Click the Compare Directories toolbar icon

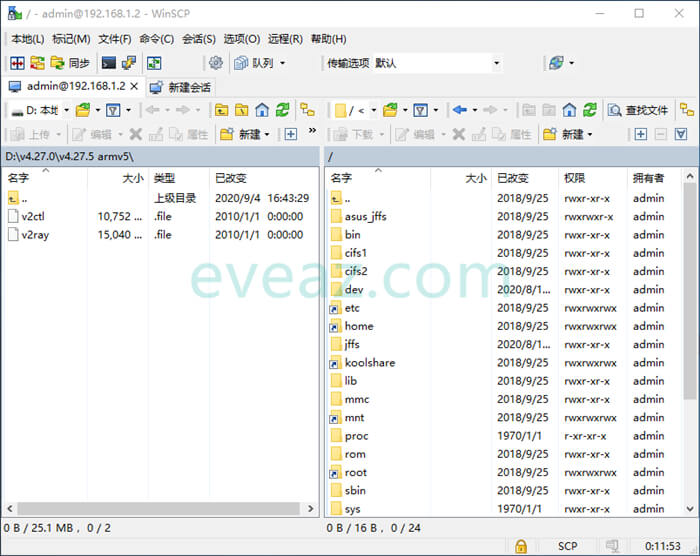click(x=17, y=63)
